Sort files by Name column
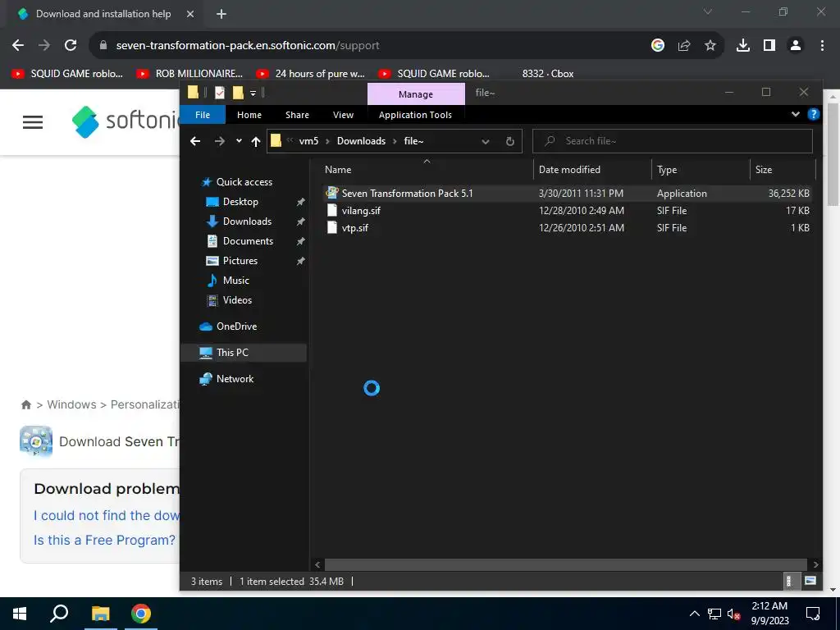The width and height of the screenshot is (840, 630). [427, 169]
